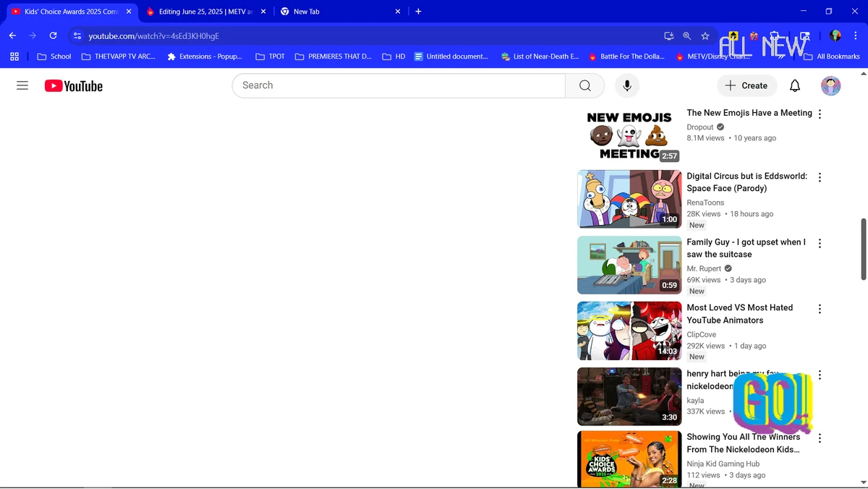Open Chrome's three-dot customize menu
The height and width of the screenshot is (489, 868).
[x=856, y=36]
